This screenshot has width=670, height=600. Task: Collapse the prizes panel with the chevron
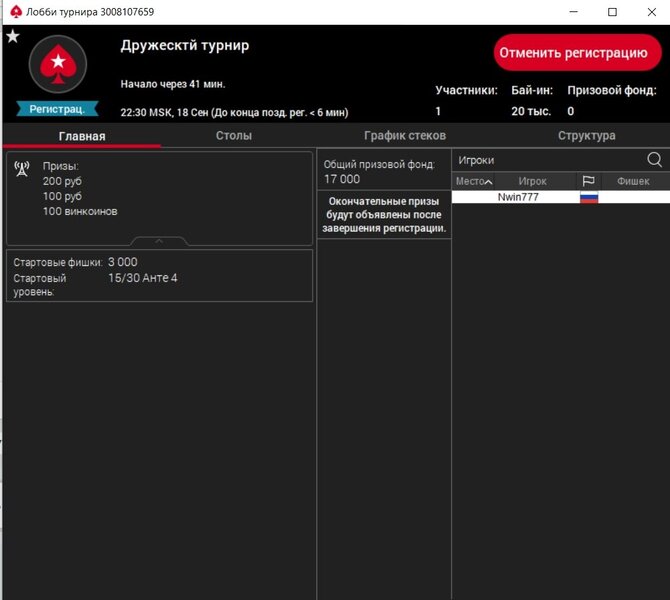coord(159,241)
